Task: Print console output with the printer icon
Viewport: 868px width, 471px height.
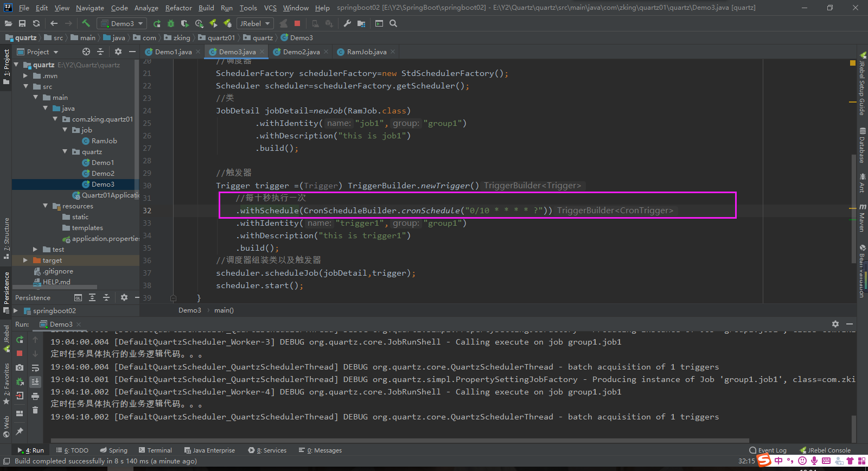Action: 35,396
